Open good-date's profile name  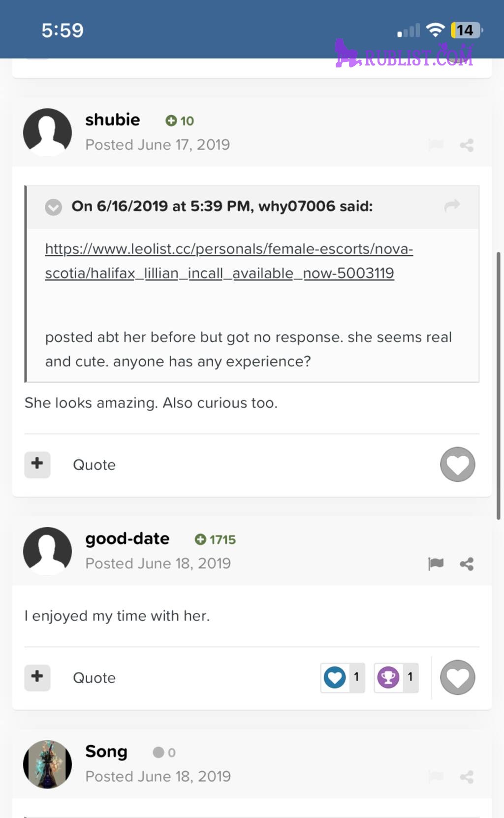coord(127,539)
